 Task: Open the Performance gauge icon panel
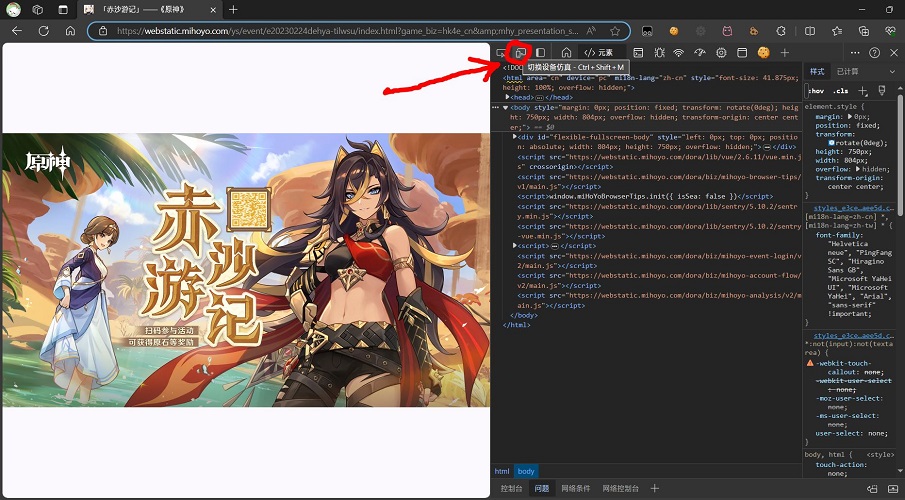(x=700, y=52)
